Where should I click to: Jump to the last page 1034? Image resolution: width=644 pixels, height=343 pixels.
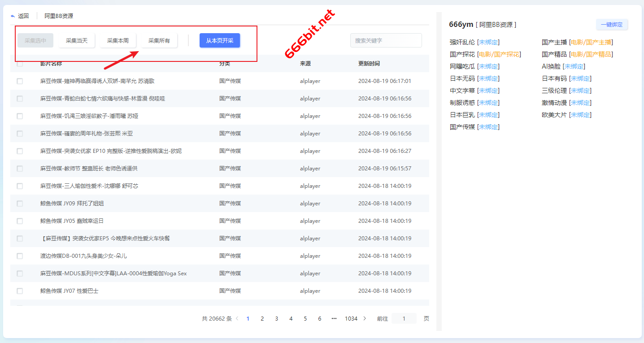click(x=351, y=319)
